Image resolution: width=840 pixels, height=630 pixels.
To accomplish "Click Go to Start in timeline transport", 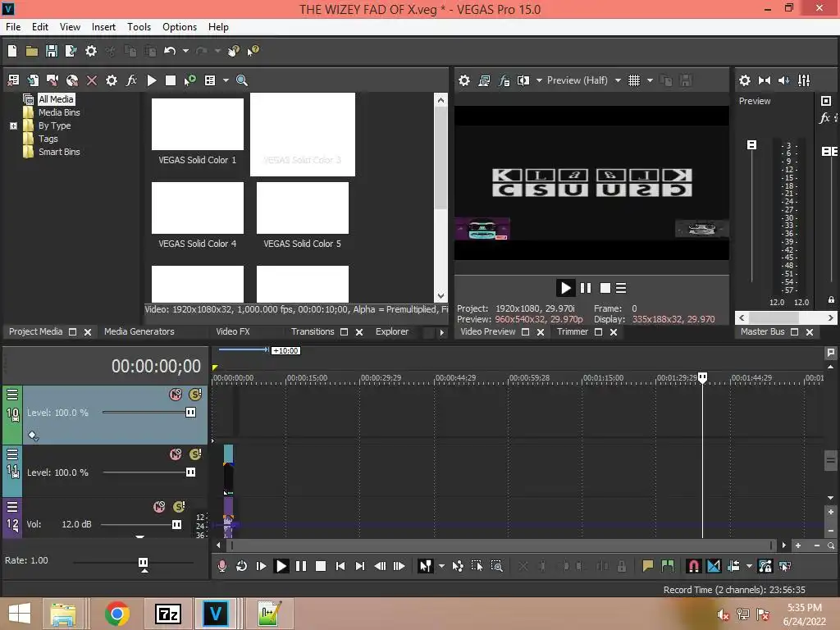I will tap(340, 566).
